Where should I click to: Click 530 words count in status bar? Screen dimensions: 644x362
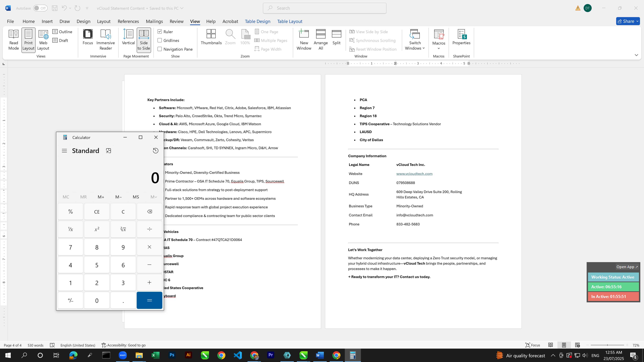coord(35,345)
